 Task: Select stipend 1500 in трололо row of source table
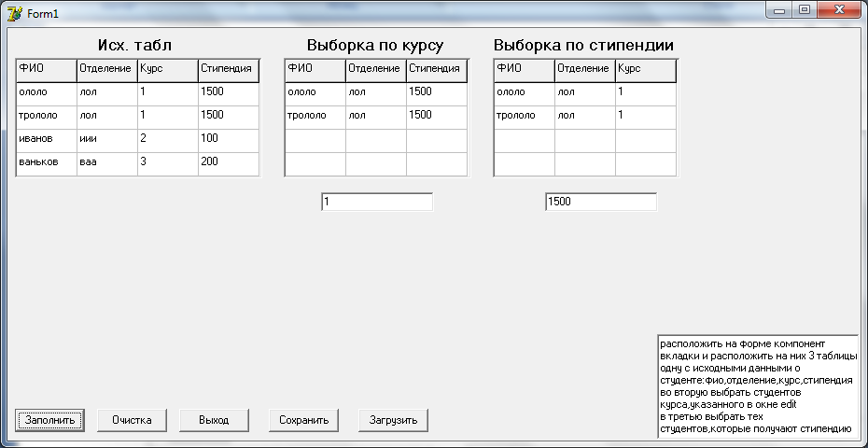[x=229, y=118]
